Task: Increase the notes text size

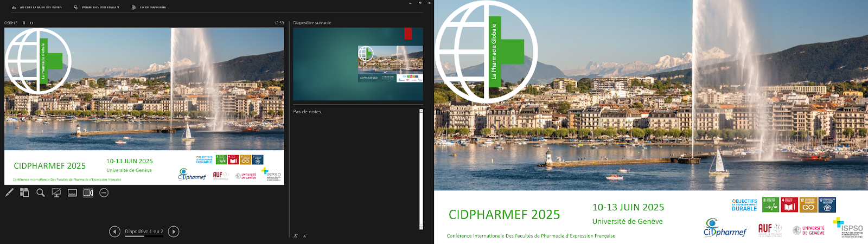Action: point(296,235)
